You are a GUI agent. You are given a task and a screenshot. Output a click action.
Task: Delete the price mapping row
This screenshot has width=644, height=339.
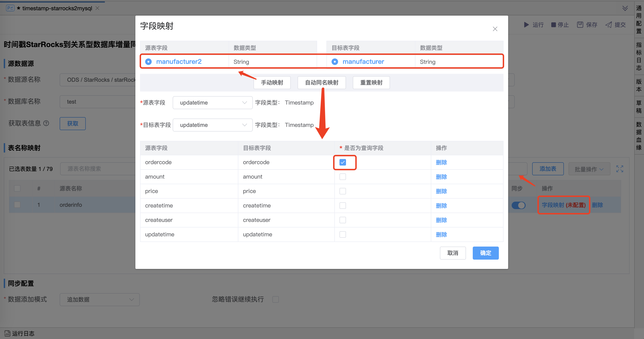tap(441, 191)
